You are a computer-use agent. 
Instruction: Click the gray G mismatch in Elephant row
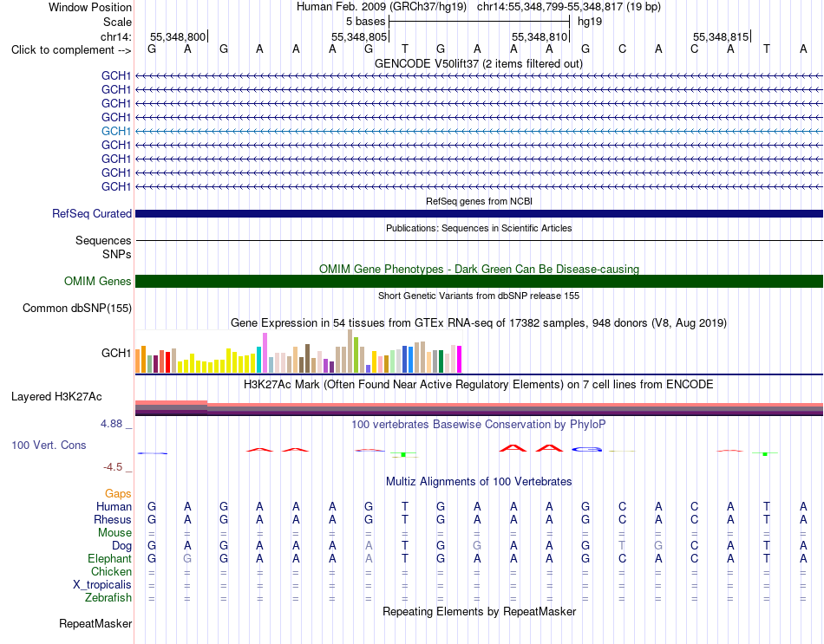point(187,559)
